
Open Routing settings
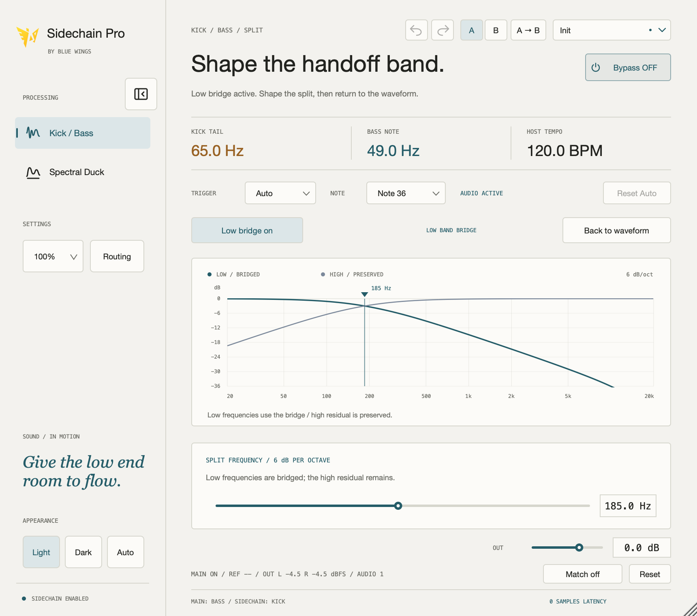[x=117, y=256]
